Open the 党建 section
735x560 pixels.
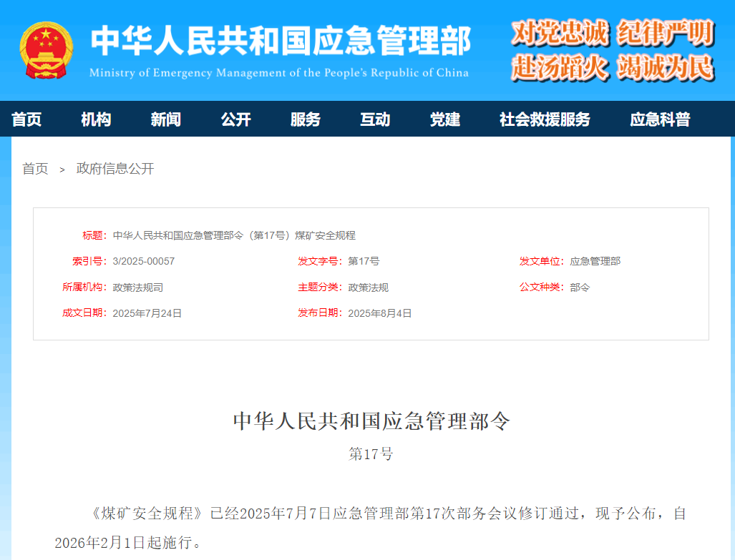click(x=445, y=119)
